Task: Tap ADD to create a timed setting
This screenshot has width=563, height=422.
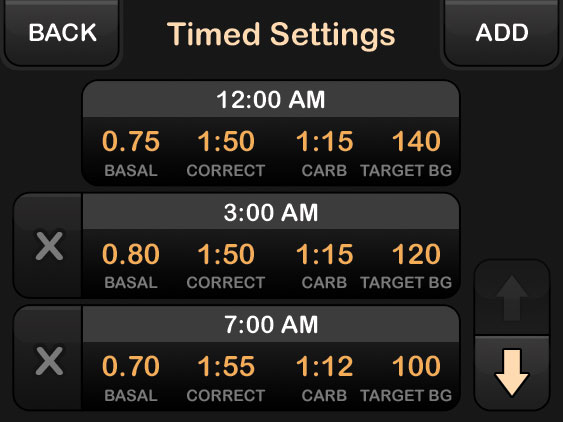Action: 502,32
